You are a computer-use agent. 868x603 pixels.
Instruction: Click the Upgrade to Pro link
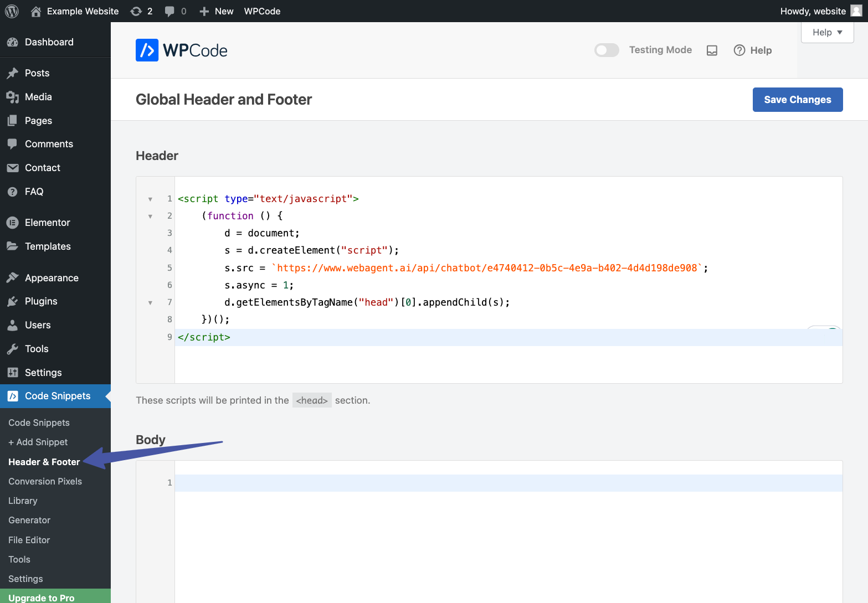42,597
